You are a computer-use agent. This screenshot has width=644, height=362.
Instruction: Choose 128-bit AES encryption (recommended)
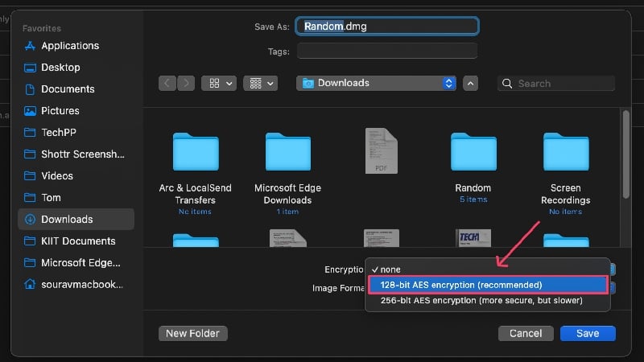(488, 285)
